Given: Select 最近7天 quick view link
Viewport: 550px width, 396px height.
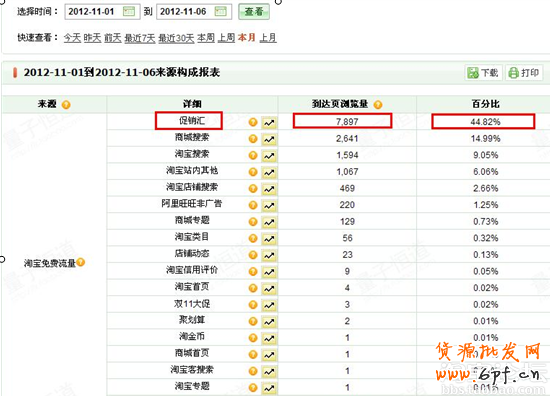Looking at the screenshot, I should (140, 38).
